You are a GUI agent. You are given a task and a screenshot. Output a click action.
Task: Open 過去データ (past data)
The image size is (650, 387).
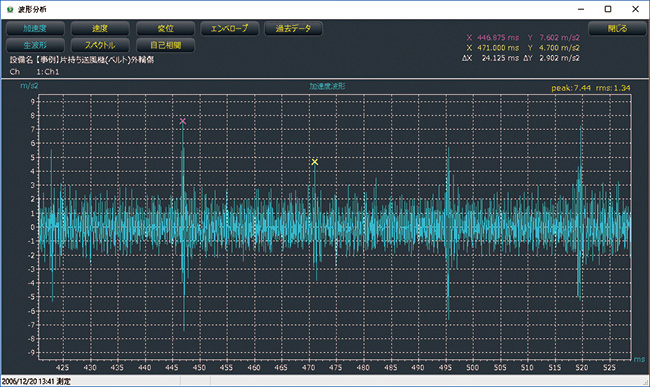pos(293,29)
